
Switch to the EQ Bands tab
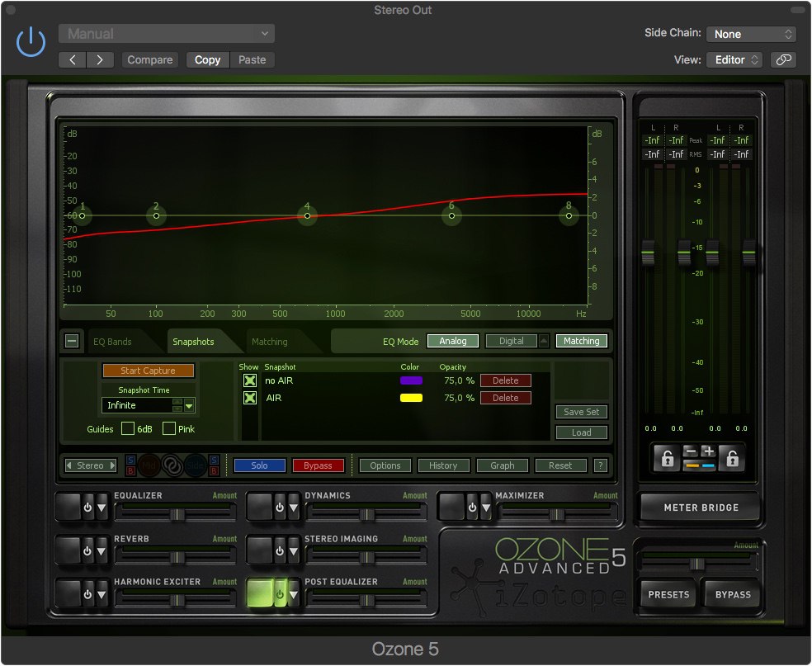112,342
